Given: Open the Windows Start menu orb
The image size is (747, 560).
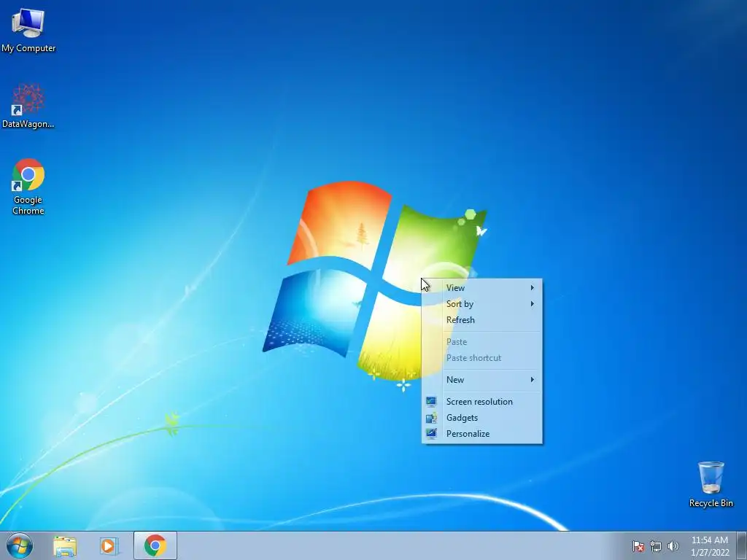Looking at the screenshot, I should click(20, 545).
